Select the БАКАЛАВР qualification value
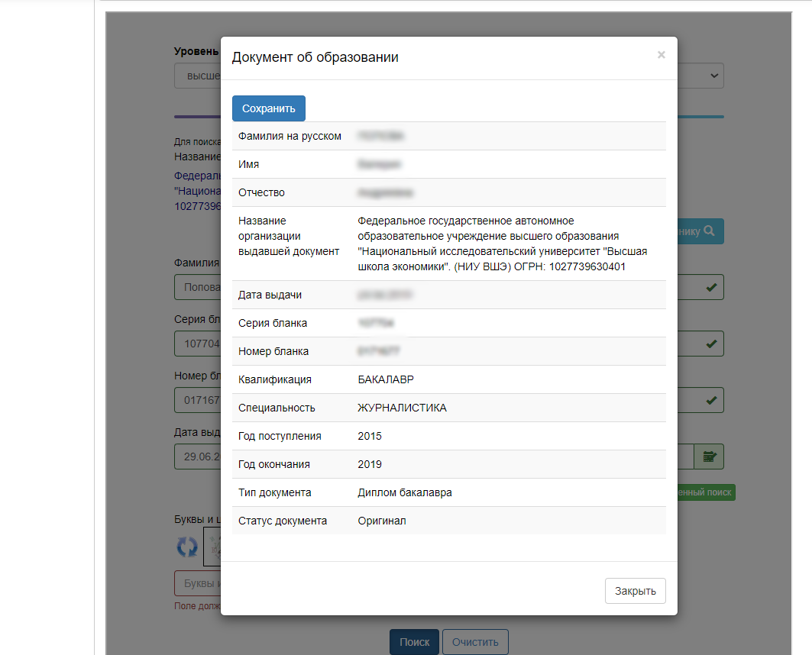The height and width of the screenshot is (655, 812). coord(386,379)
